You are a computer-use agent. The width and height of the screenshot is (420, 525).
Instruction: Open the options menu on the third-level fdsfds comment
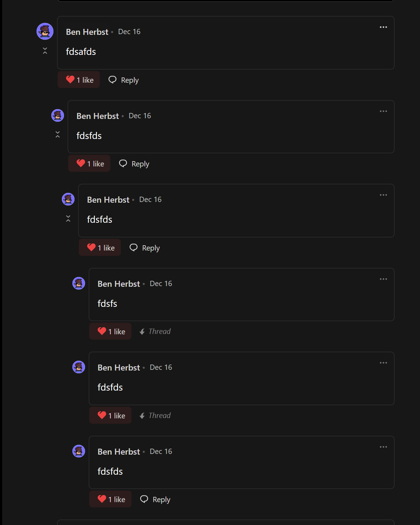(383, 195)
